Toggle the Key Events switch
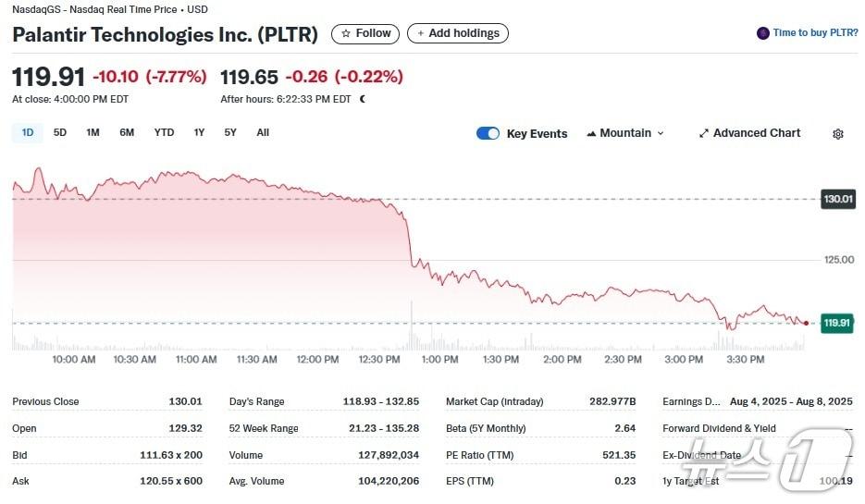865x504 pixels. pyautogui.click(x=488, y=133)
